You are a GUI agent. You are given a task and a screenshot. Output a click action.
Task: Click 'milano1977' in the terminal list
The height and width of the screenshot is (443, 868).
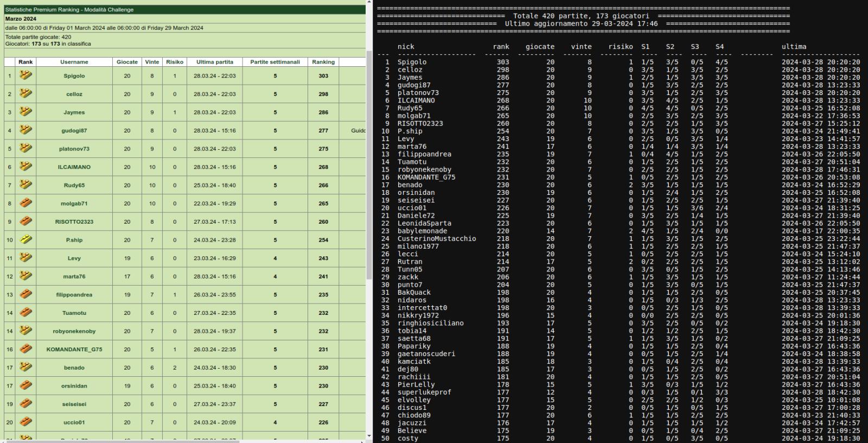(418, 246)
